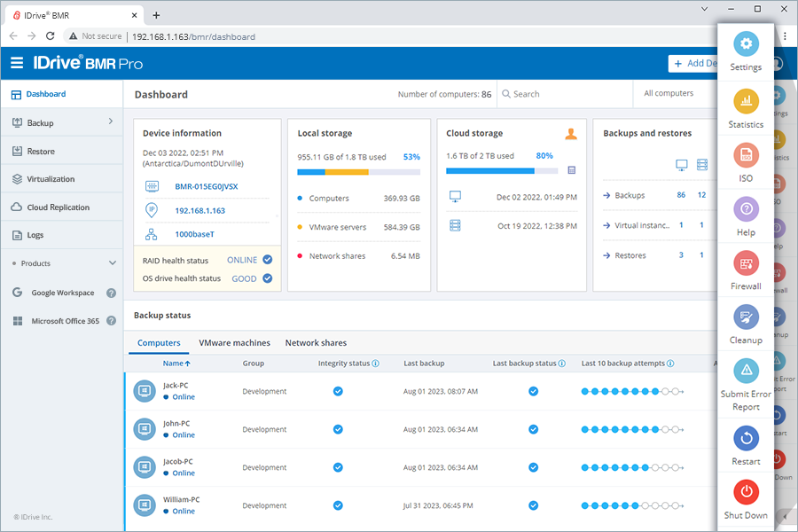The height and width of the screenshot is (532, 798).
Task: Expand the Backup sidebar submenu
Action: tap(111, 121)
